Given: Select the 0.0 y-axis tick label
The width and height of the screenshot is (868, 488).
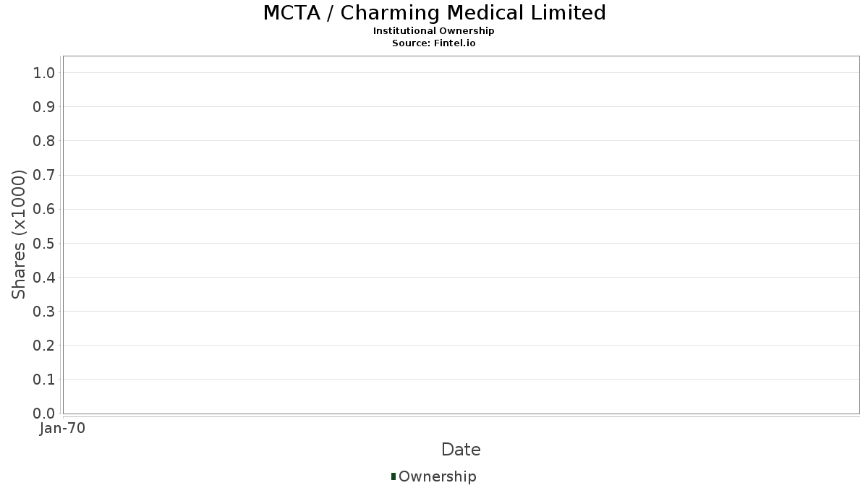Looking at the screenshot, I should point(44,414).
